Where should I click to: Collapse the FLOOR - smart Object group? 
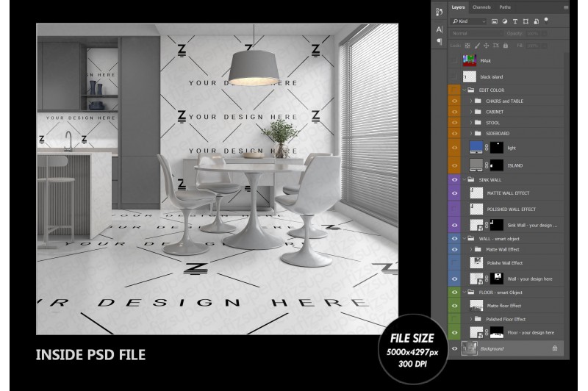click(x=465, y=292)
